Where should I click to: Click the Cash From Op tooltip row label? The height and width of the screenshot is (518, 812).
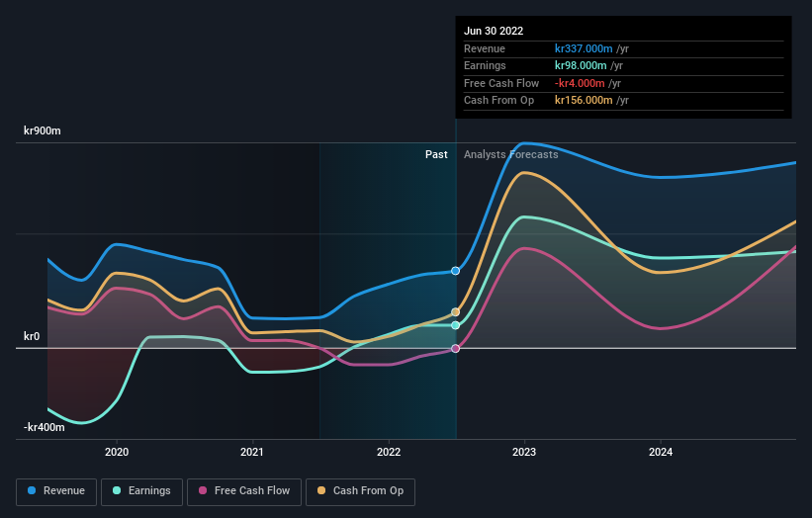click(498, 101)
